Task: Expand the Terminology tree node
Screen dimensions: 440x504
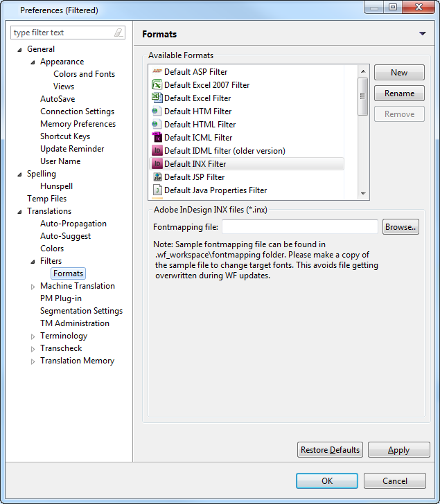Action: [x=33, y=336]
